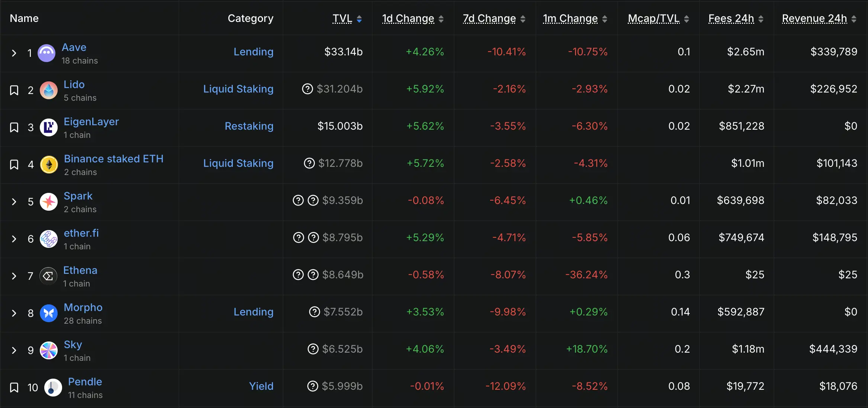Viewport: 868px width, 408px height.
Task: Open the Aave protocol page
Action: coord(74,47)
